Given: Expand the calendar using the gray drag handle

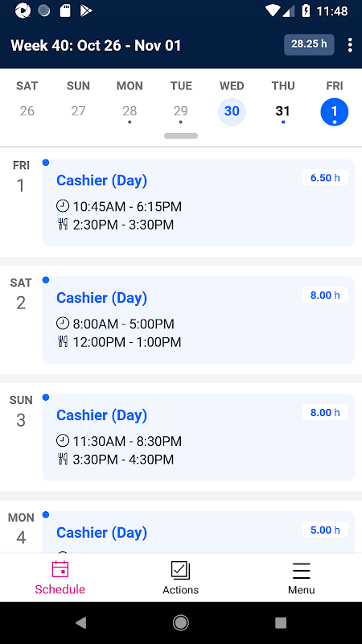Looking at the screenshot, I should coord(181,136).
